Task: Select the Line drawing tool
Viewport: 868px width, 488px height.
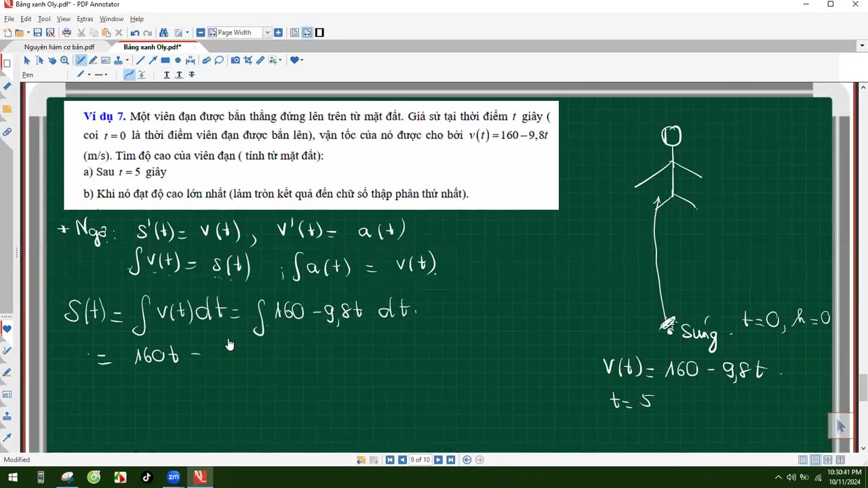Action: point(140,60)
